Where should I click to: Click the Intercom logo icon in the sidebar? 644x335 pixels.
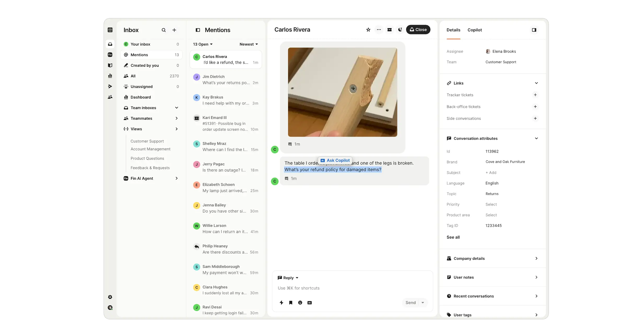pos(110,30)
